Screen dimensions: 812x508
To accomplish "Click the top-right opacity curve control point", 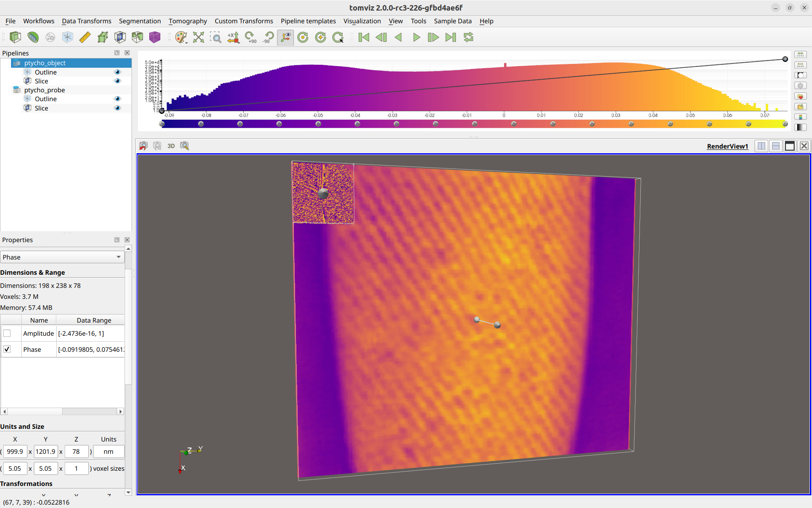I will [785, 59].
